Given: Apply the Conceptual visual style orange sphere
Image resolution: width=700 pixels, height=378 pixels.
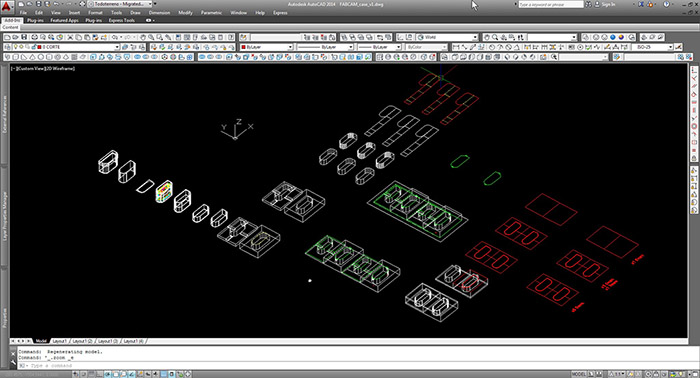Looking at the screenshot, I should 621,37.
